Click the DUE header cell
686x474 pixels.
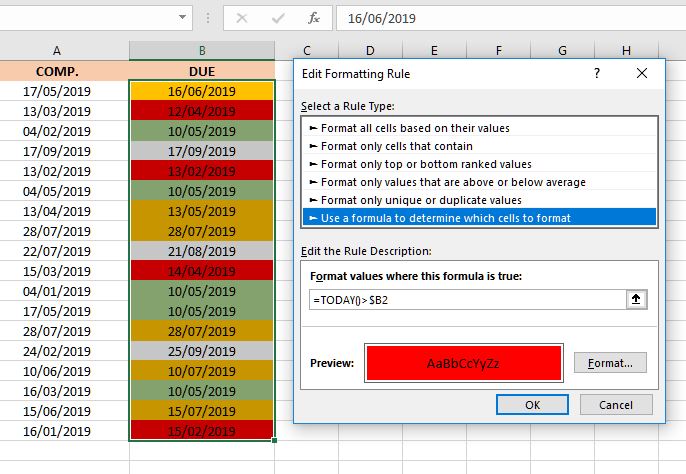click(202, 71)
